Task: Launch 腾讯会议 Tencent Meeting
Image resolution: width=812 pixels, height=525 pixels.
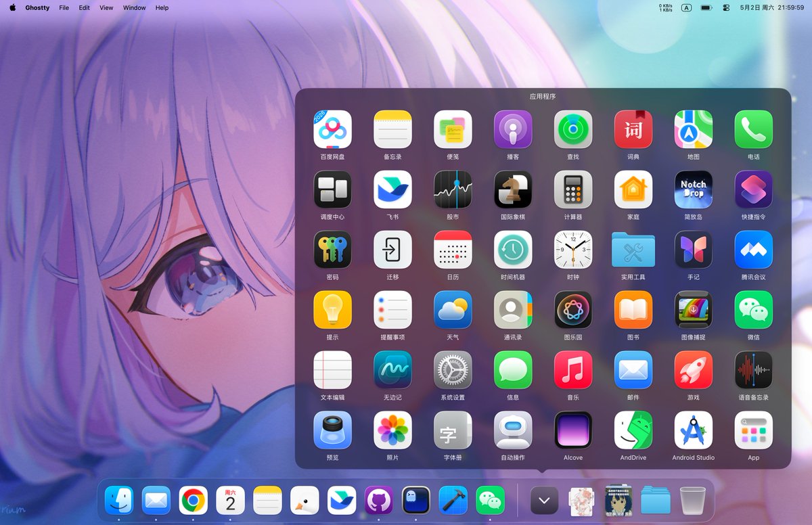Action: (x=754, y=250)
